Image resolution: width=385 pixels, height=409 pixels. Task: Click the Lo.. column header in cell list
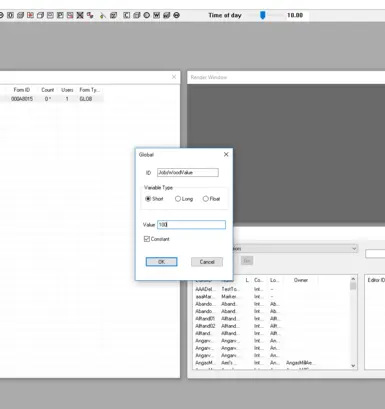[274, 280]
